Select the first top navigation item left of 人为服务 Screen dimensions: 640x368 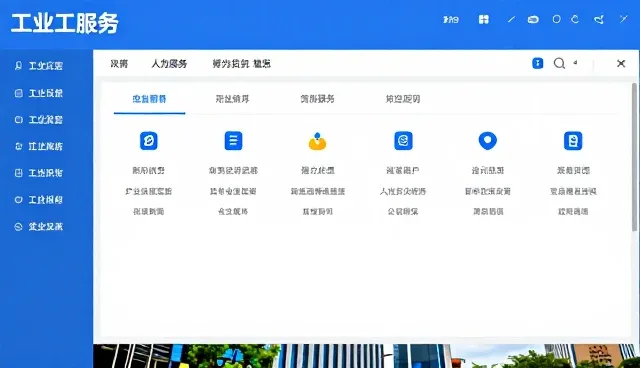pos(119,64)
